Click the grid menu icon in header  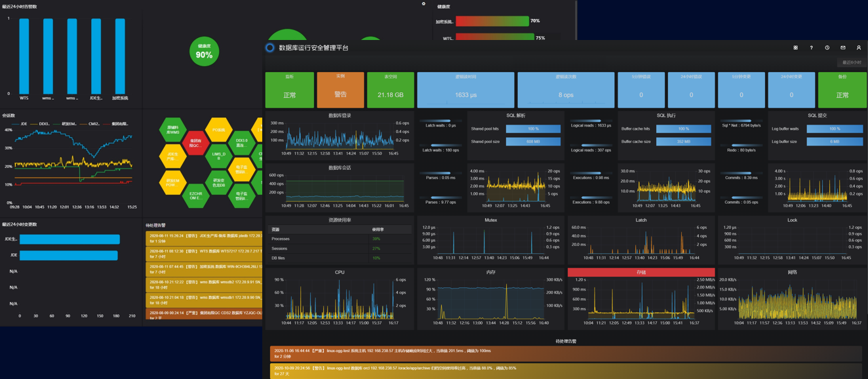coord(795,48)
